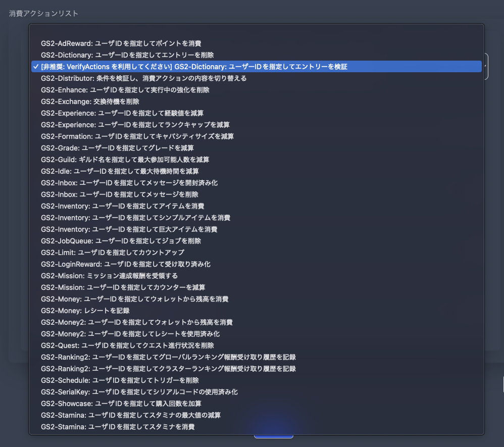Select GS2-Money ウォレットから残高を消費 option
504x447 pixels.
point(256,299)
